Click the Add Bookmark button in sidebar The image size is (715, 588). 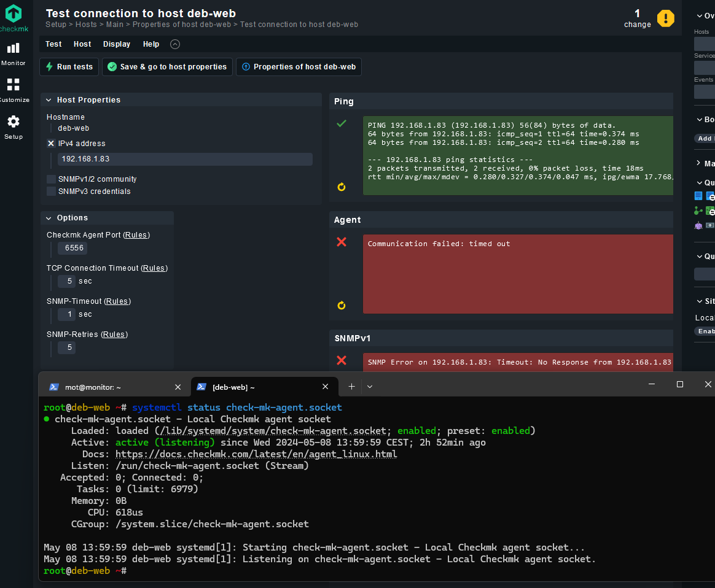point(705,139)
